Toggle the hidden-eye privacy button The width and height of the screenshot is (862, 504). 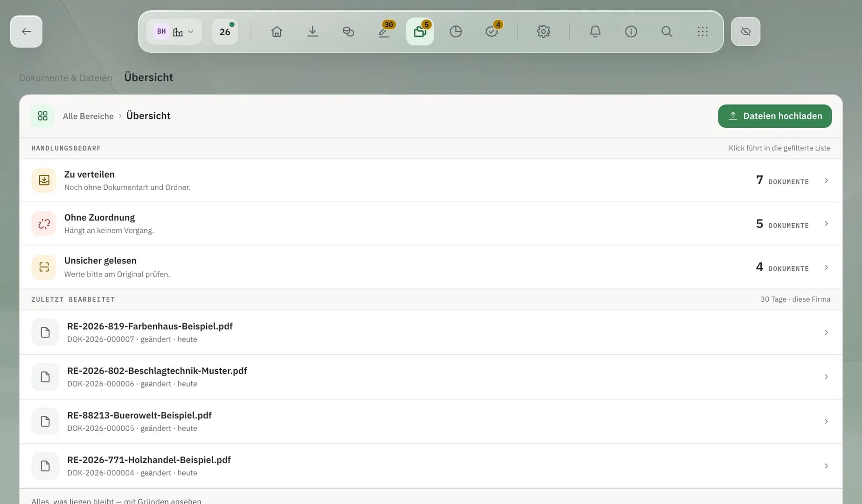(x=746, y=32)
